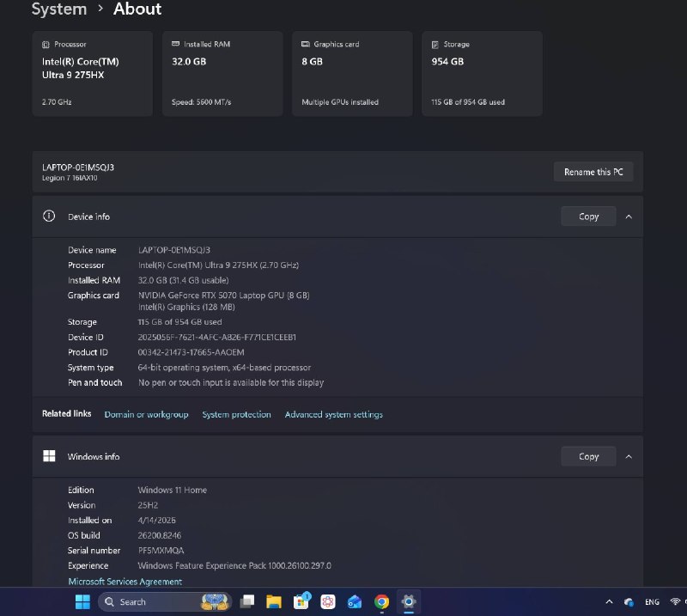This screenshot has height=616, width=687.
Task: Copy the Windows info details
Action: [588, 456]
